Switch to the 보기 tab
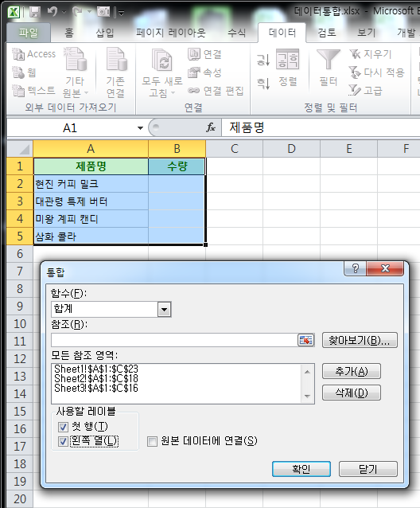420x508 pixels. (366, 33)
